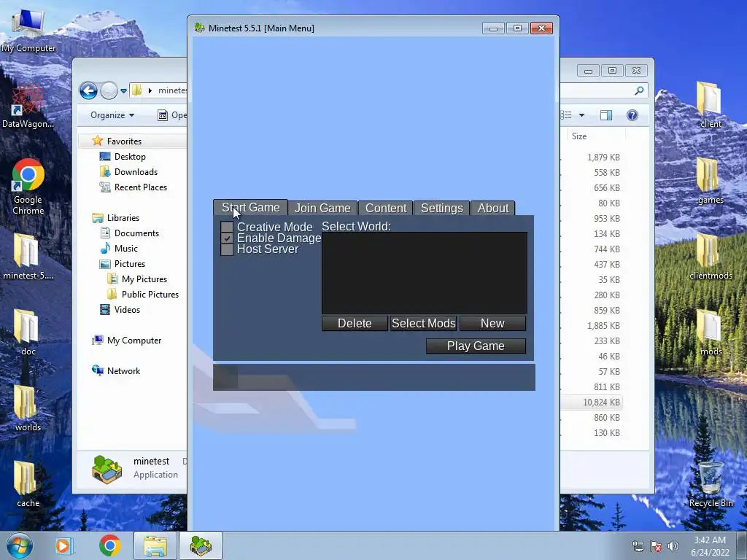Open the Windows Start menu

click(20, 545)
